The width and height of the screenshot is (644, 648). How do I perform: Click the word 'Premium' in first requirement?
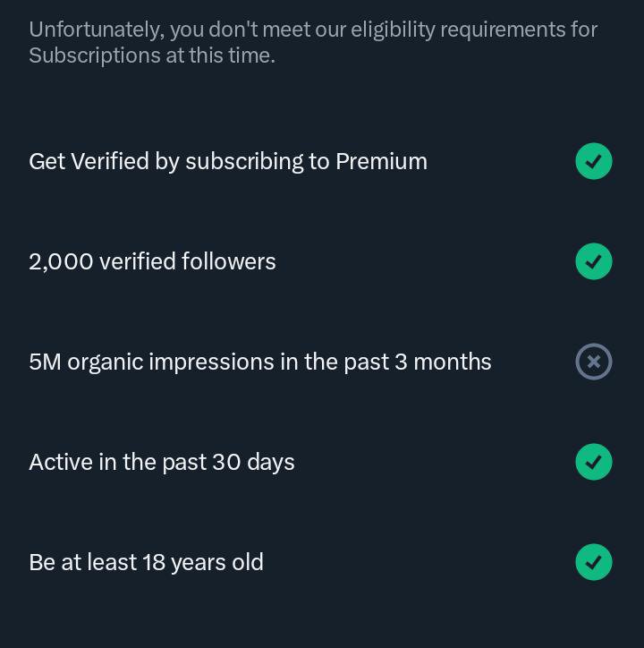click(381, 161)
